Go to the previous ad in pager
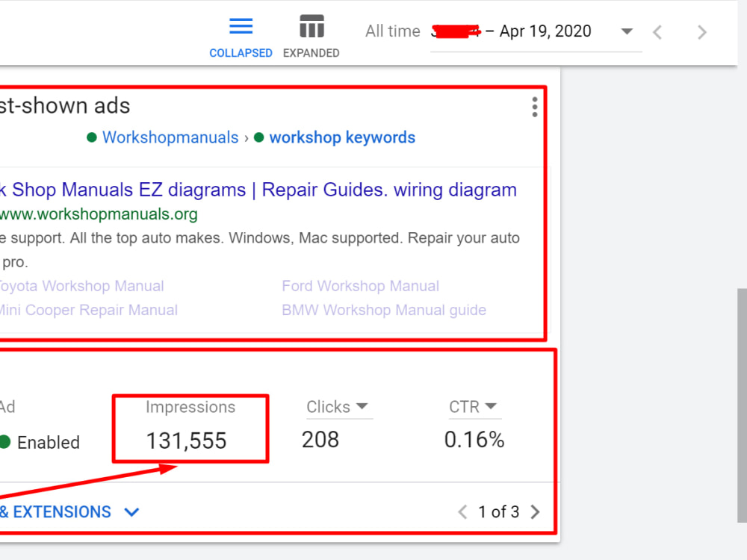 tap(462, 512)
